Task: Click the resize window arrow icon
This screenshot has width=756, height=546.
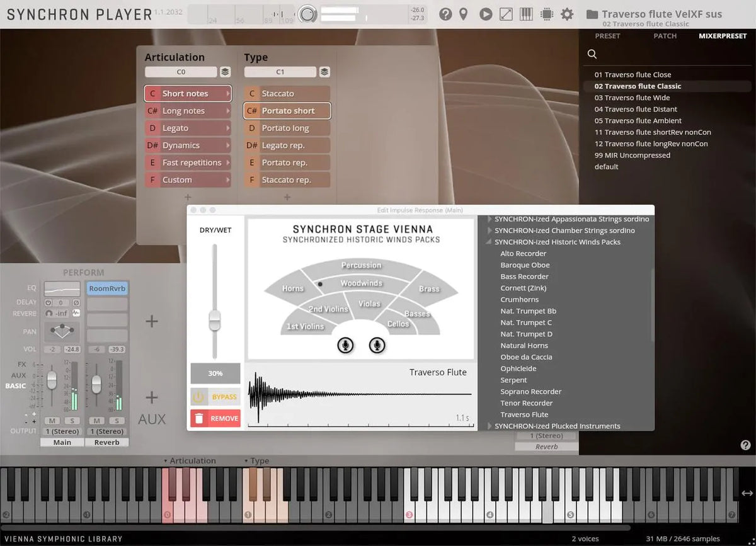Action: (506, 14)
